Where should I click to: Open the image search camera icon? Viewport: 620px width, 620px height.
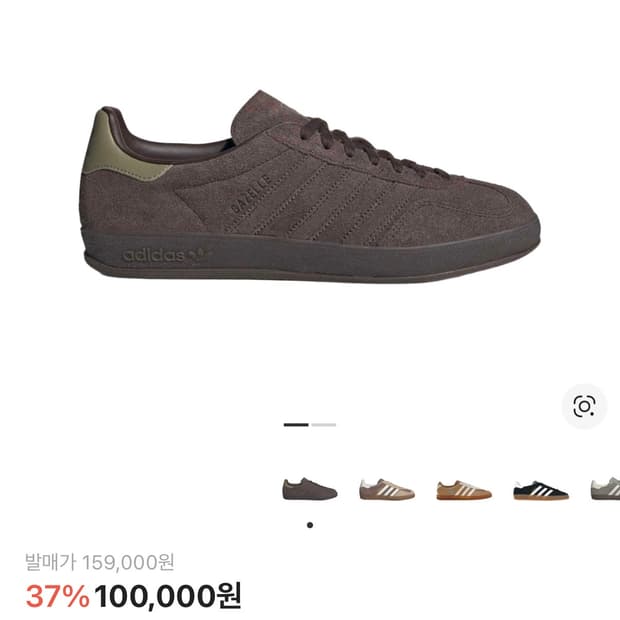point(584,406)
